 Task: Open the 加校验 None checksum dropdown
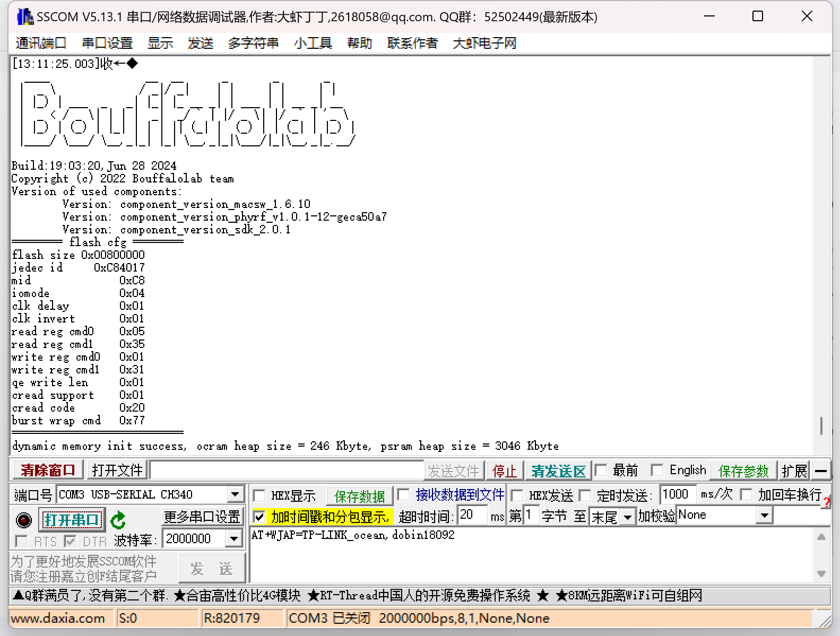coord(764,515)
